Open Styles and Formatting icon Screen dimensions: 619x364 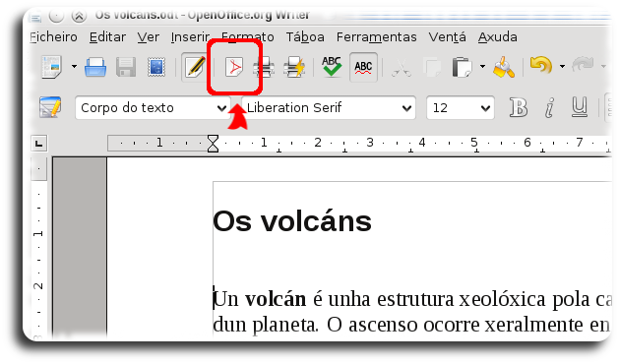(50, 107)
